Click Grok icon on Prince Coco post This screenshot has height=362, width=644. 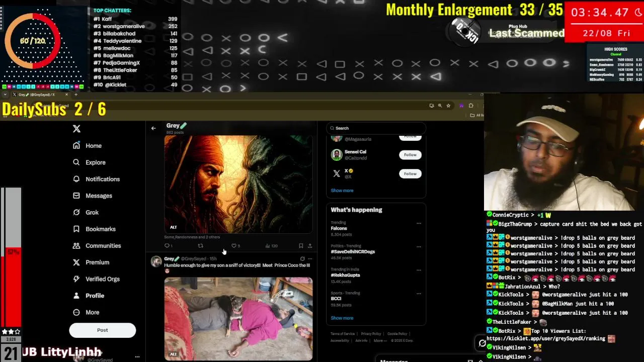tap(302, 259)
